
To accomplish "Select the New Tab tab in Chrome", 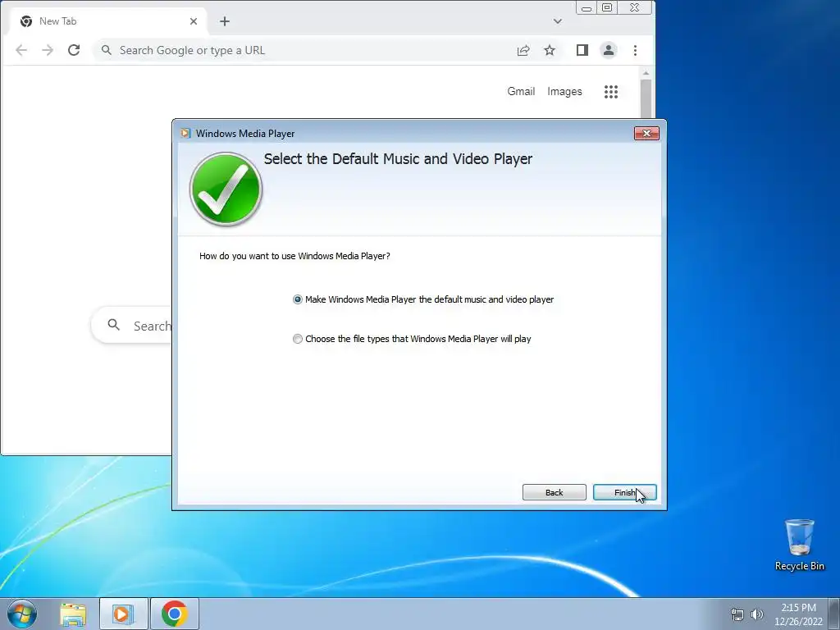I will (x=107, y=21).
